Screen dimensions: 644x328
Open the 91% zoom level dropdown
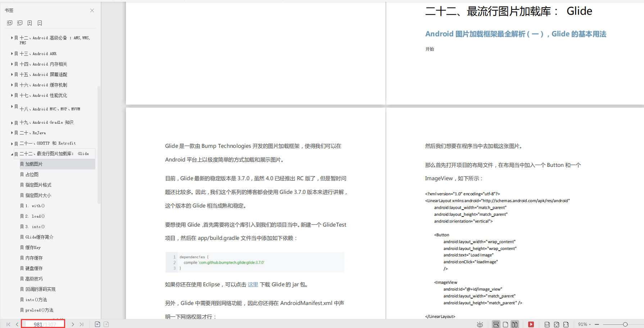click(x=584, y=324)
